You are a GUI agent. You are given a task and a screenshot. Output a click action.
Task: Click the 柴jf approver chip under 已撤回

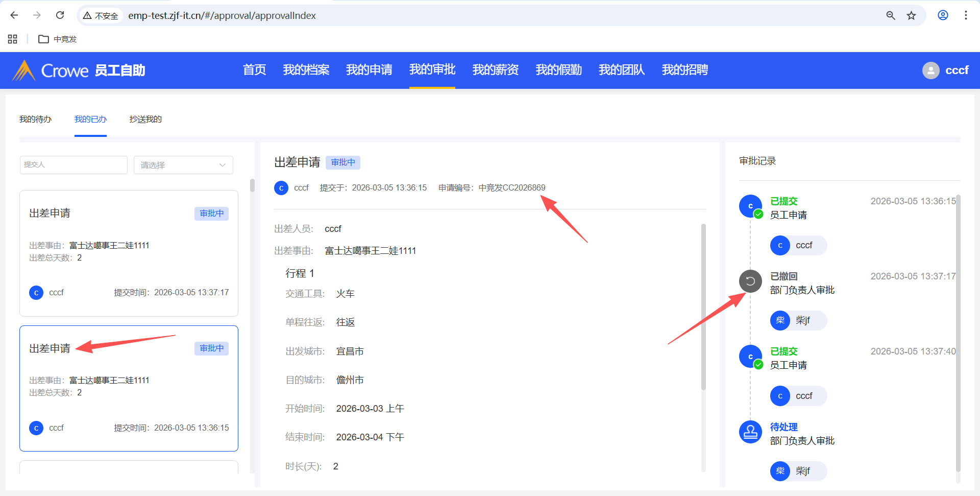coord(798,320)
